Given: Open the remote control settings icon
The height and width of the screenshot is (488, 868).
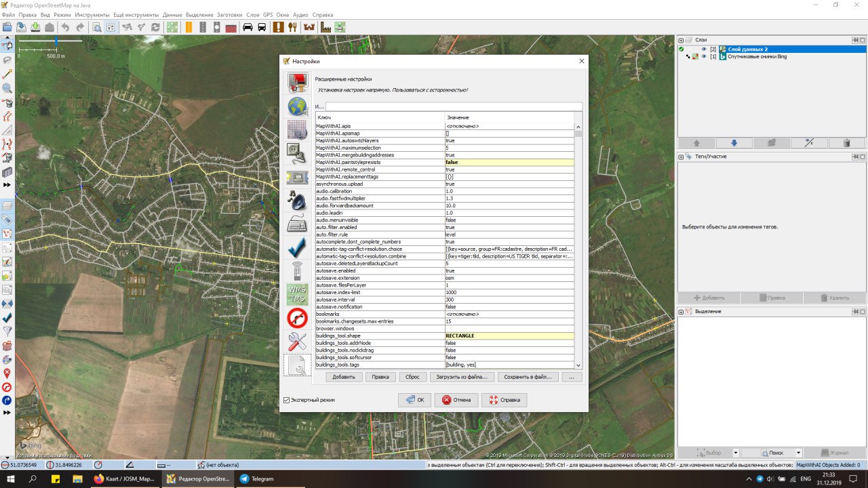Looking at the screenshot, I should coord(297,270).
